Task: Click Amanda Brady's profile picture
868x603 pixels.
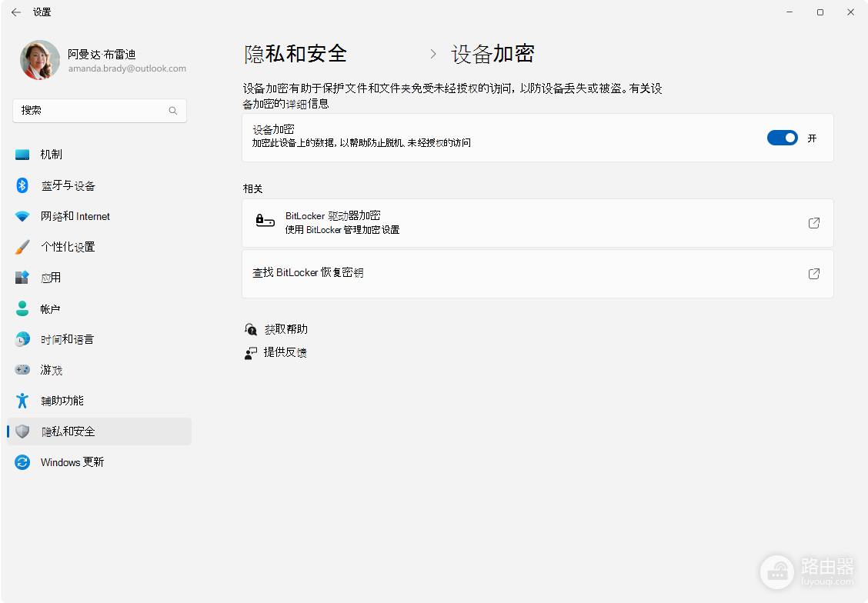Action: click(40, 60)
